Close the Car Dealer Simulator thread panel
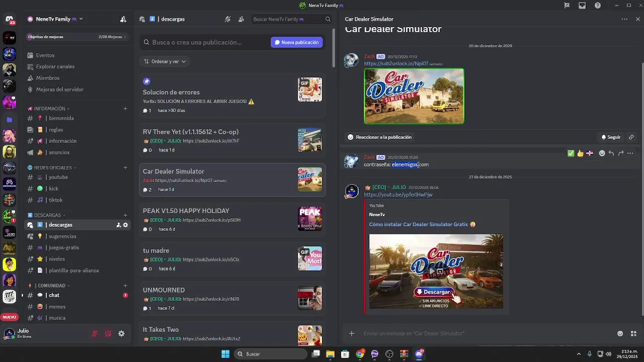Screen dimensions: 644x362 coord(638,19)
